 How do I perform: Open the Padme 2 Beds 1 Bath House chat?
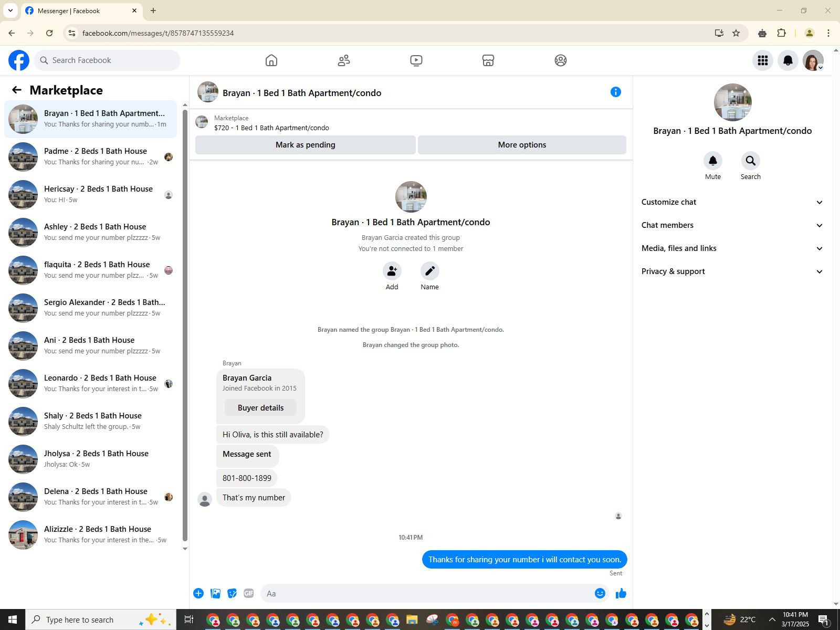(91, 156)
